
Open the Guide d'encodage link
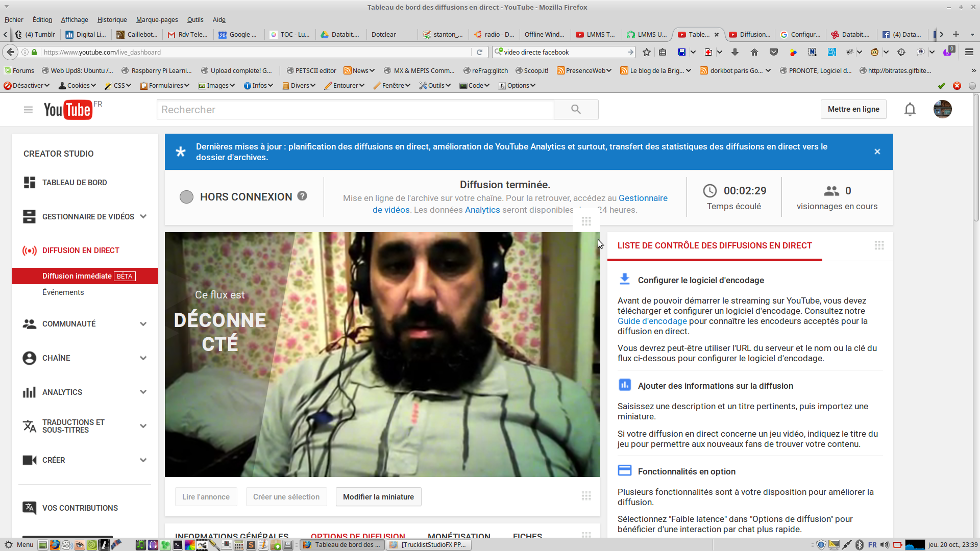(x=652, y=321)
